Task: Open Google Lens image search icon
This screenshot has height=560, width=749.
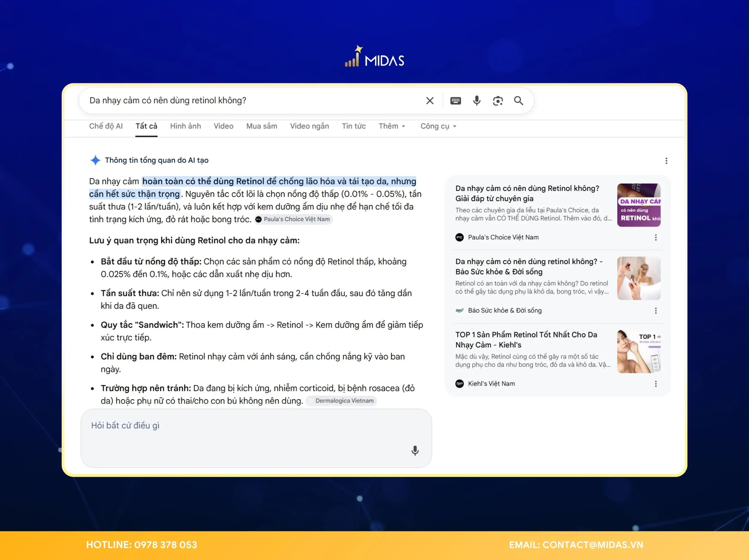Action: coord(498,100)
